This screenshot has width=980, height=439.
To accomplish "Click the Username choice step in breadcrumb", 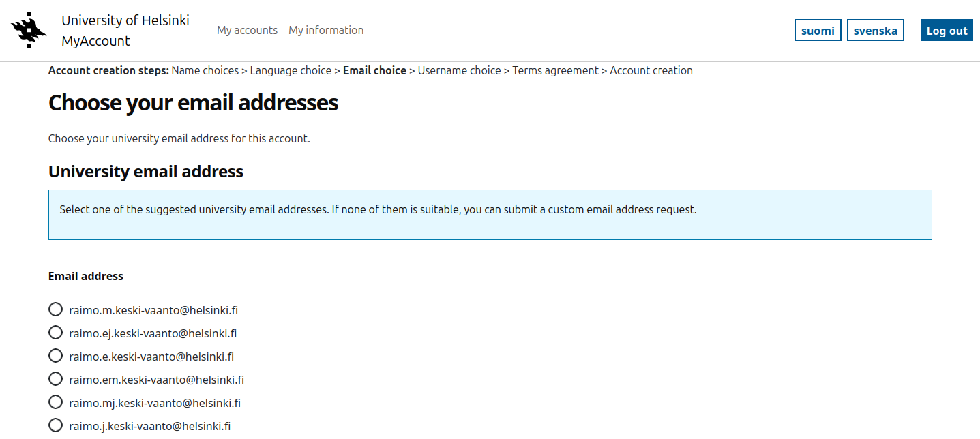I will coord(459,70).
